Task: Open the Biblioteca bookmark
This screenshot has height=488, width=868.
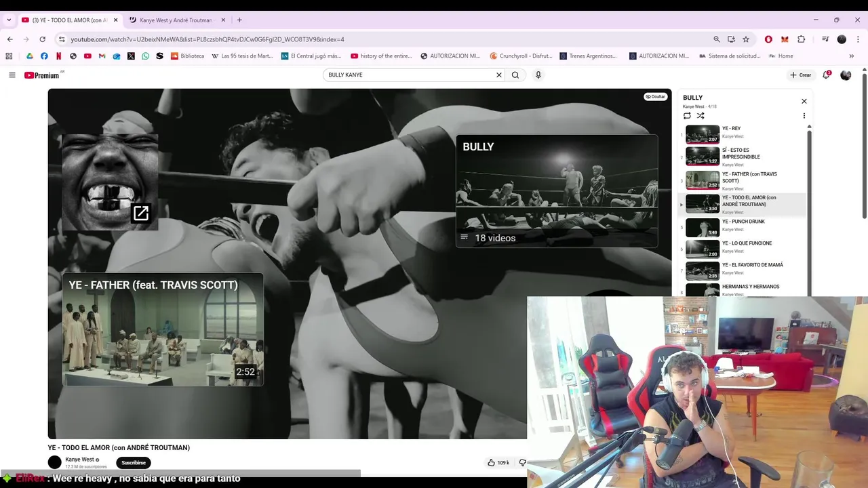Action: [187, 56]
